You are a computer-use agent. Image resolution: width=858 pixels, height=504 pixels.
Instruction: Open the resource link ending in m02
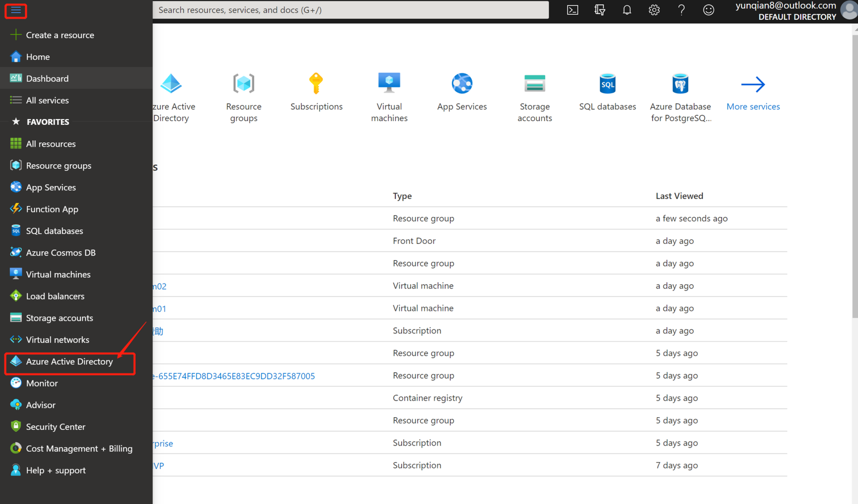159,286
